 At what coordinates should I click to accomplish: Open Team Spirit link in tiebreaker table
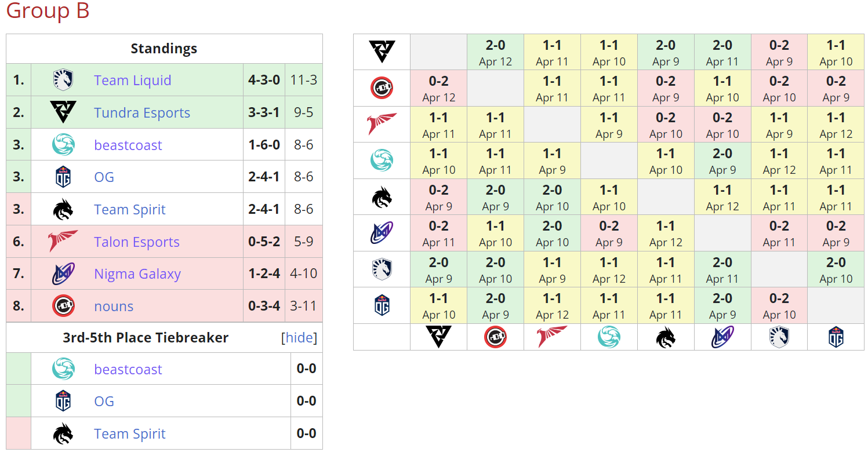tap(130, 434)
